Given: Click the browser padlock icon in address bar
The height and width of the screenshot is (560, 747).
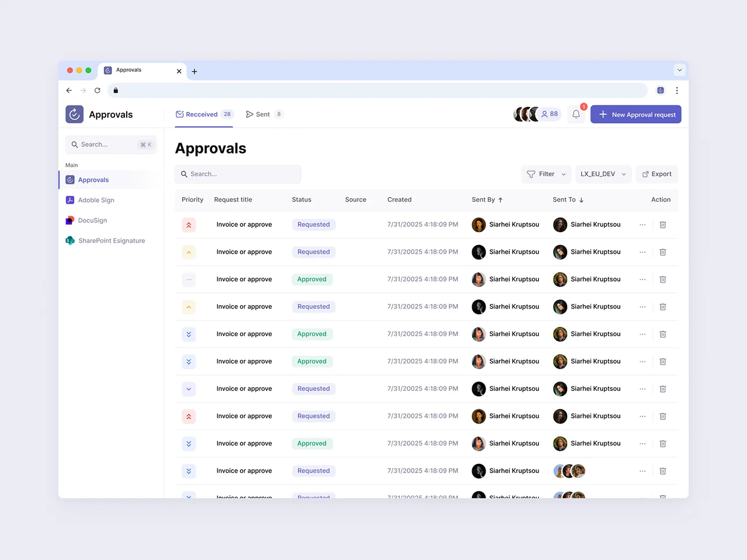Looking at the screenshot, I should [x=115, y=90].
